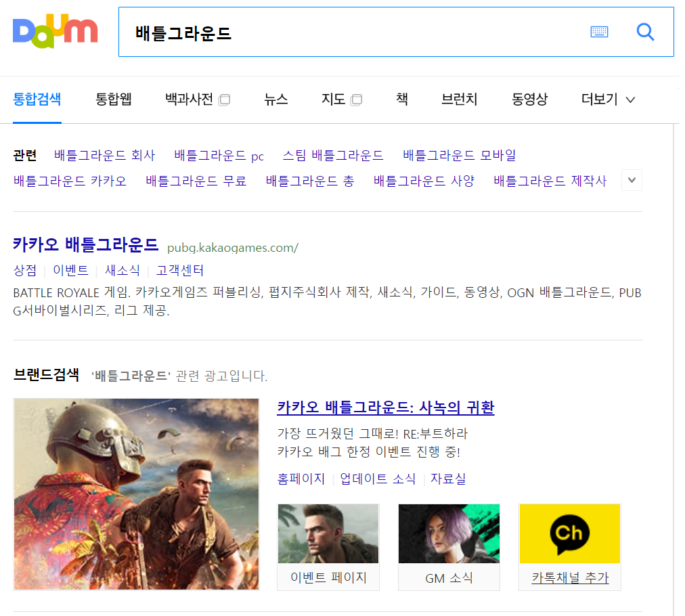The image size is (685, 616).
Task: Click the 카톡채널 추가 link
Action: [x=570, y=577]
